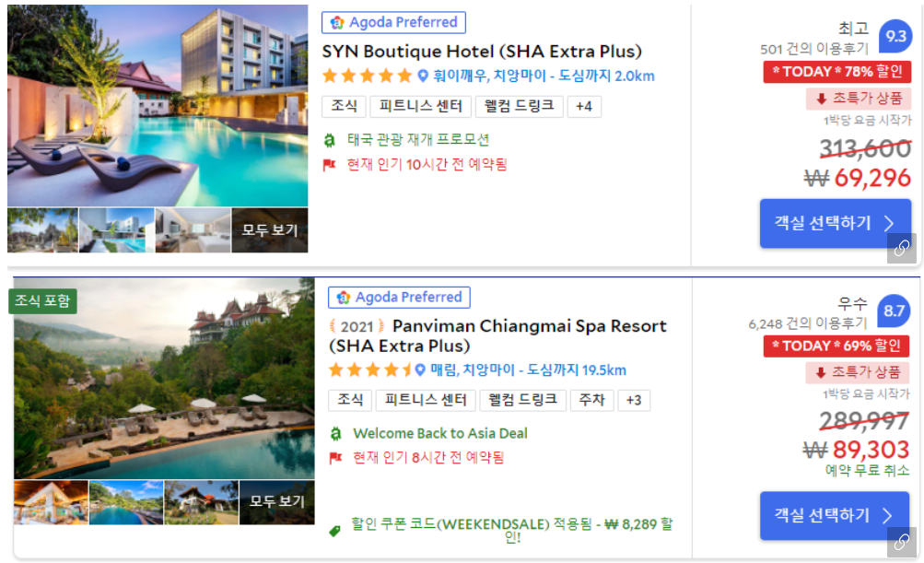Click 8.7 review score bubble
The image size is (924, 563).
click(894, 311)
